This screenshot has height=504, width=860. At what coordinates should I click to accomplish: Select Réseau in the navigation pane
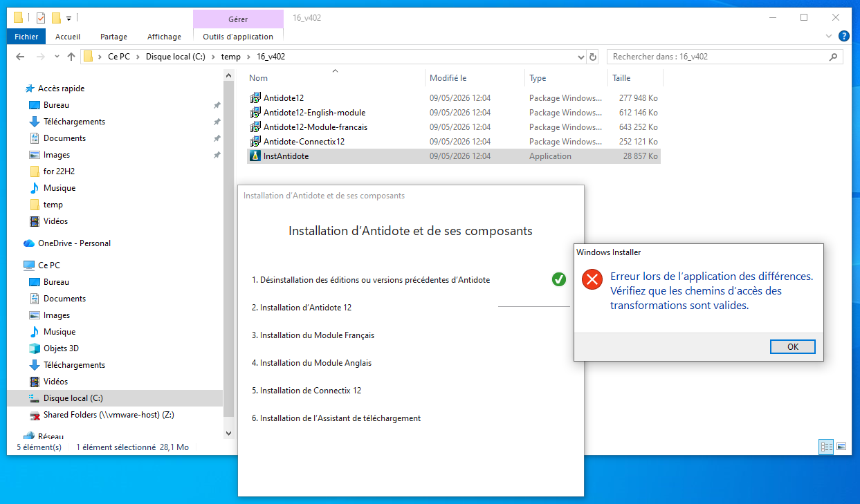(x=51, y=436)
